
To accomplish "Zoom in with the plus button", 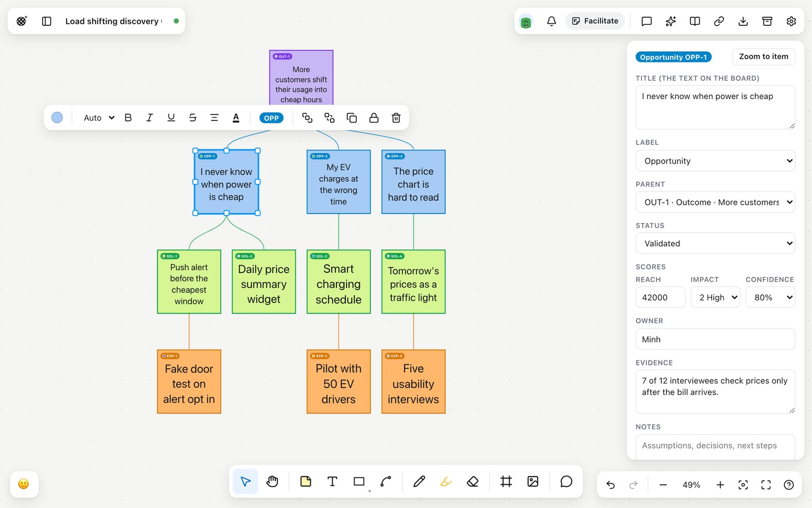I will click(x=720, y=485).
